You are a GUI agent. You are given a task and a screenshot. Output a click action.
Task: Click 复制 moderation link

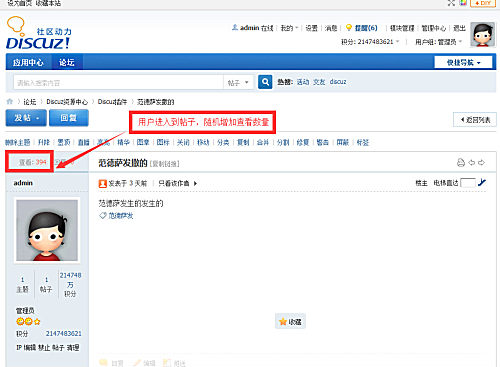click(x=243, y=142)
